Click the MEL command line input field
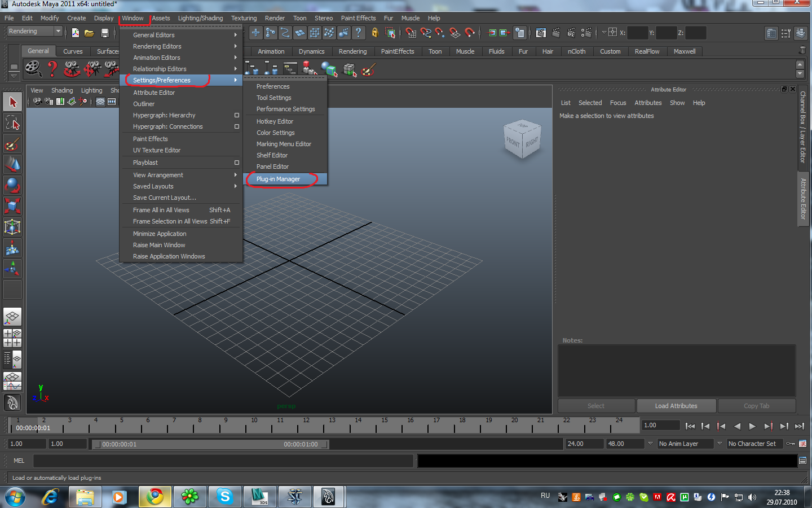 pos(223,461)
